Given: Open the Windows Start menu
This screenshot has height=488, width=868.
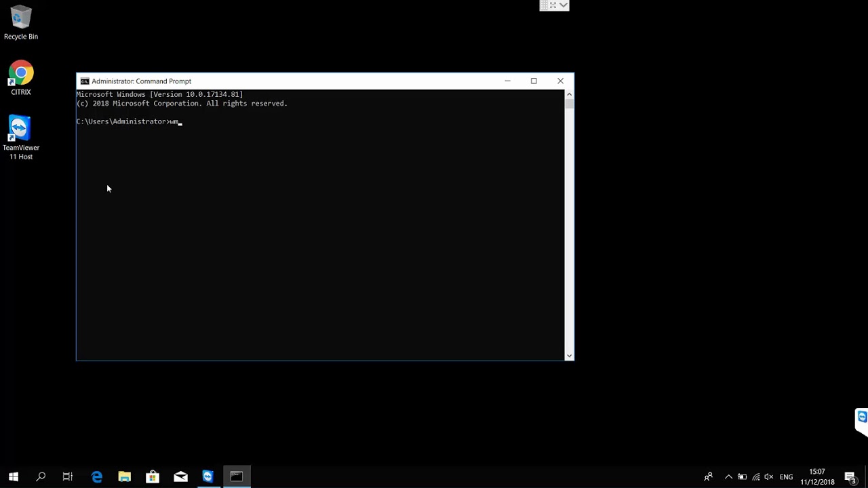Looking at the screenshot, I should point(14,477).
